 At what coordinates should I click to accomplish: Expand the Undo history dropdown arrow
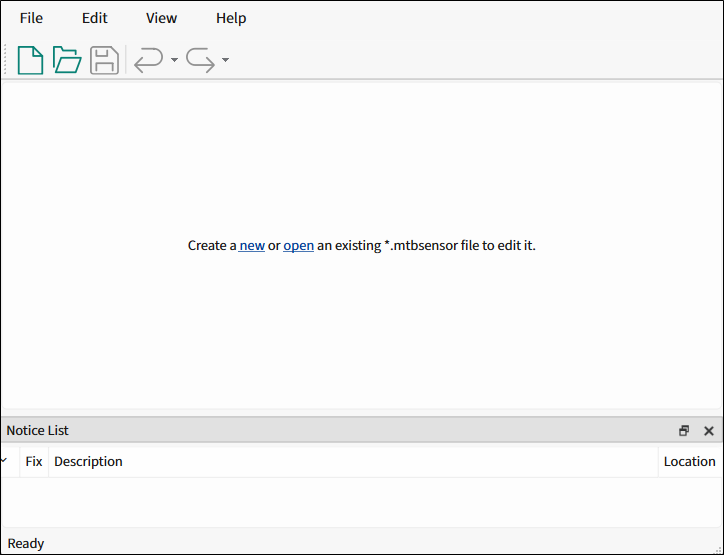pos(174,60)
